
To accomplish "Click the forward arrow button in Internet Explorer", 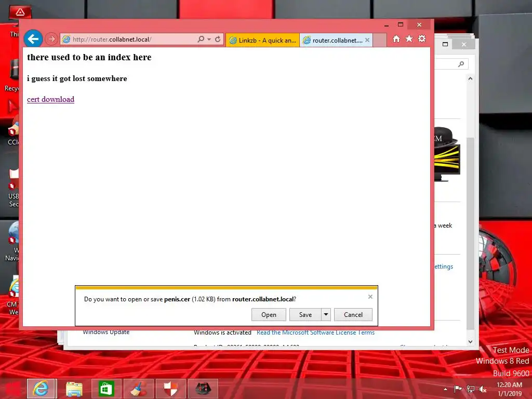I will coord(51,39).
